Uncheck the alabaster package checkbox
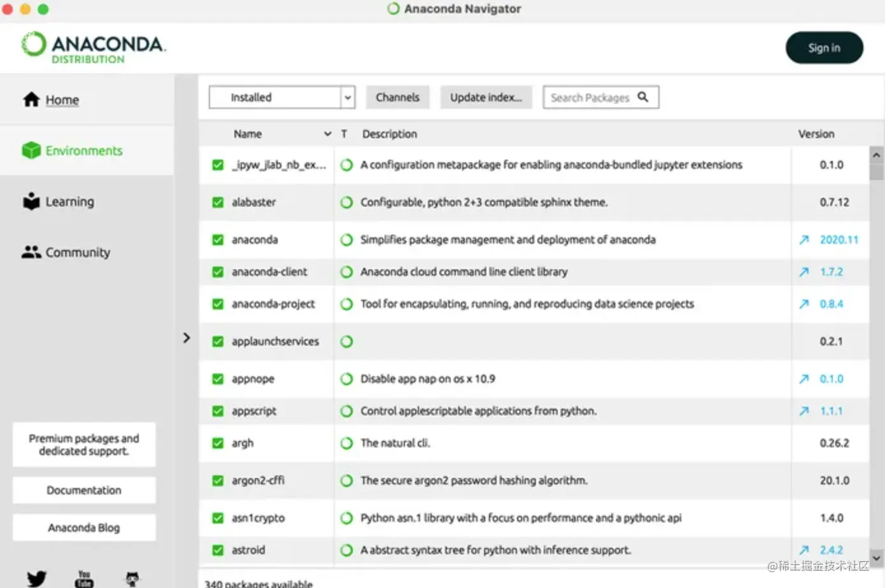The width and height of the screenshot is (885, 588). pos(218,202)
